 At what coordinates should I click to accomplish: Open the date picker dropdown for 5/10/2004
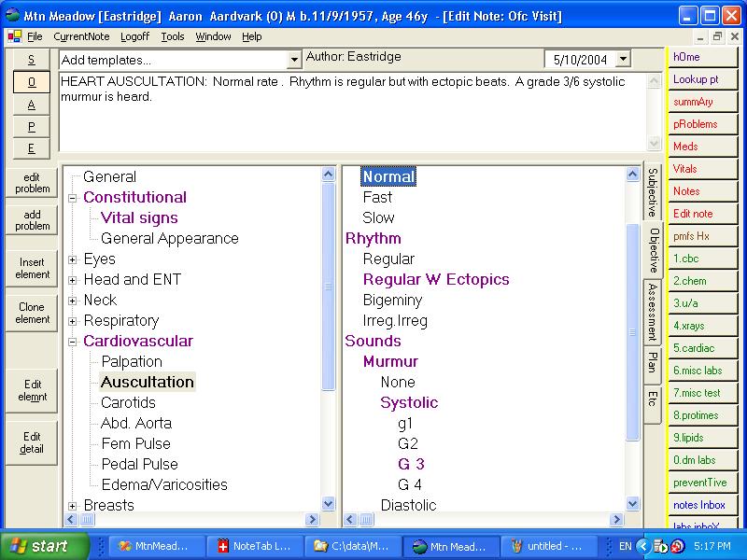[x=623, y=60]
